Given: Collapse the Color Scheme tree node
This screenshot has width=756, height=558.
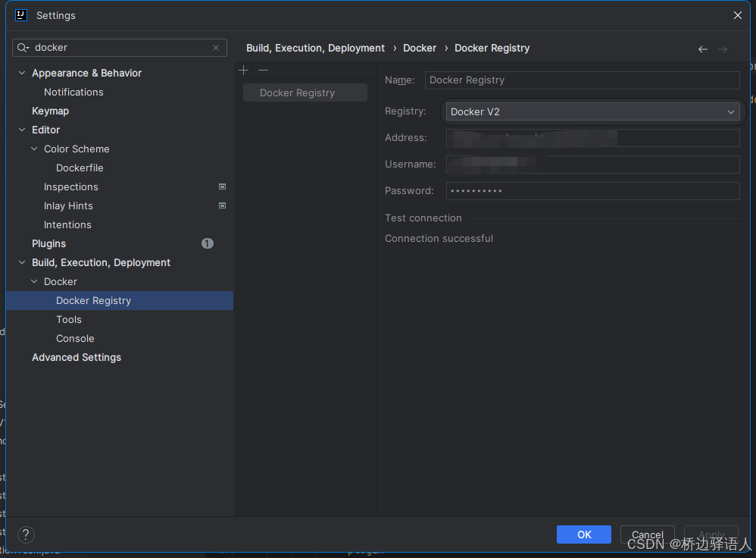Looking at the screenshot, I should click(x=34, y=149).
